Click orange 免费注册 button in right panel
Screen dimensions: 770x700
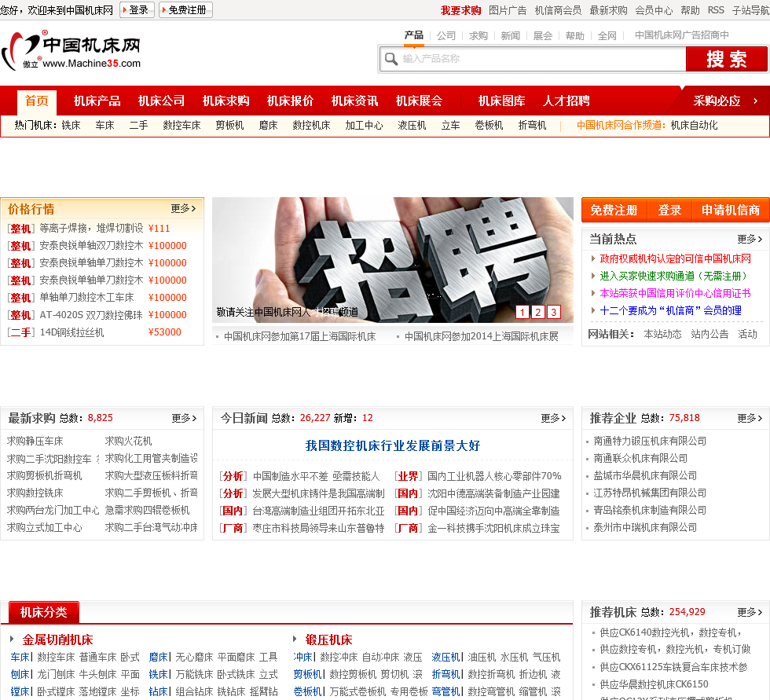[x=614, y=210]
